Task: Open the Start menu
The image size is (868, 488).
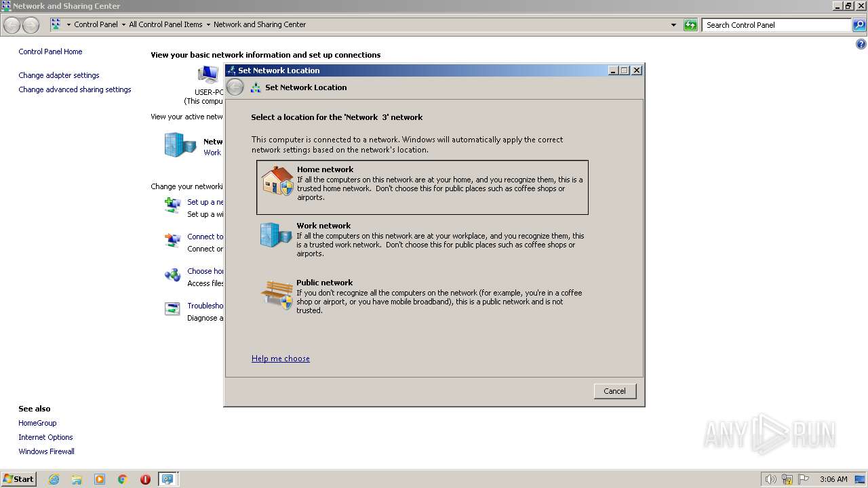Action: click(18, 479)
